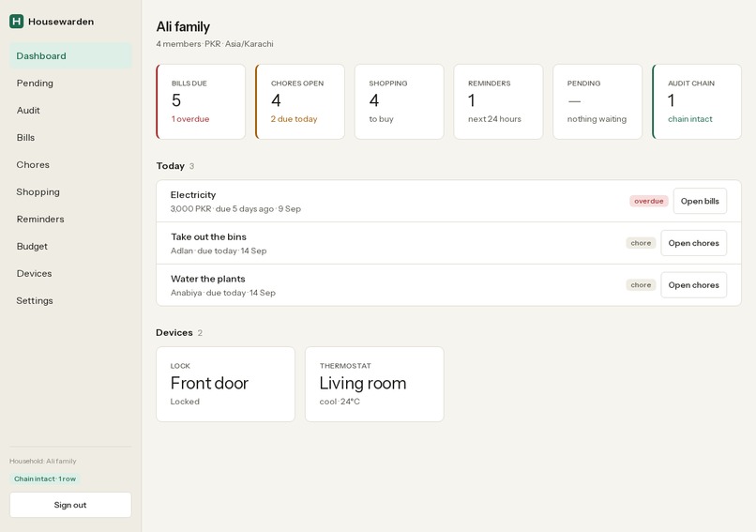Image resolution: width=756 pixels, height=532 pixels.
Task: Open the Chores Open summary card
Action: tap(300, 101)
